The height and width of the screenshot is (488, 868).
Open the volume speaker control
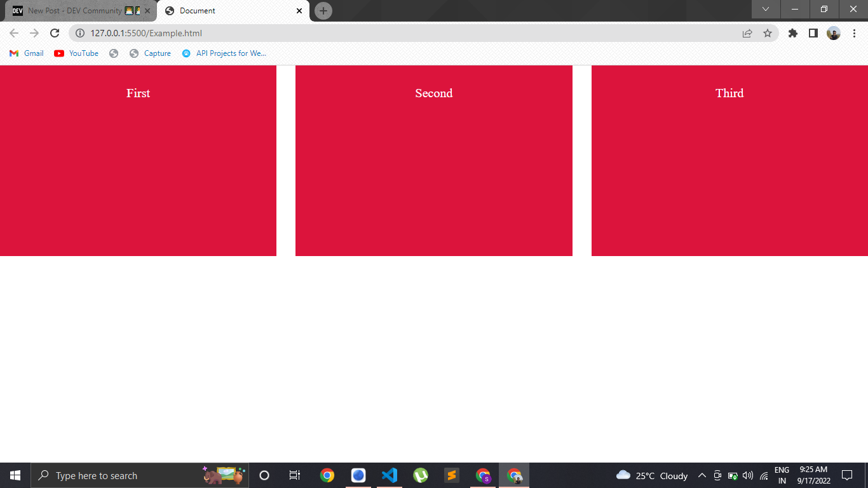pos(748,475)
